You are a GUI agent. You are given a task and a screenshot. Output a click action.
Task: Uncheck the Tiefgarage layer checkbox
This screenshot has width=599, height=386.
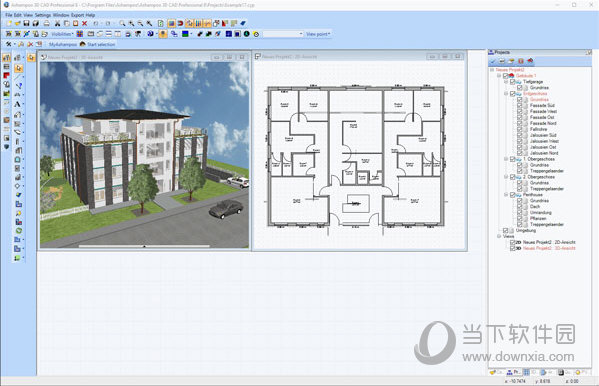coord(513,82)
